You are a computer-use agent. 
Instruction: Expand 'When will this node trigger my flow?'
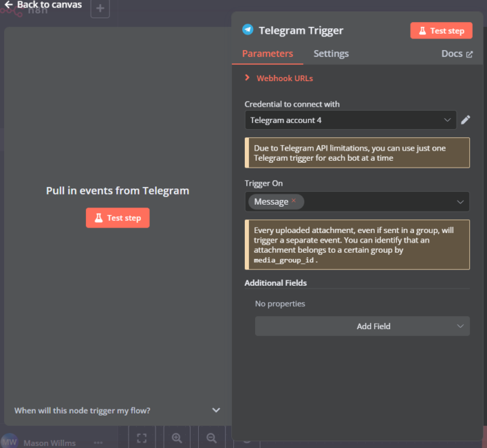coord(117,410)
